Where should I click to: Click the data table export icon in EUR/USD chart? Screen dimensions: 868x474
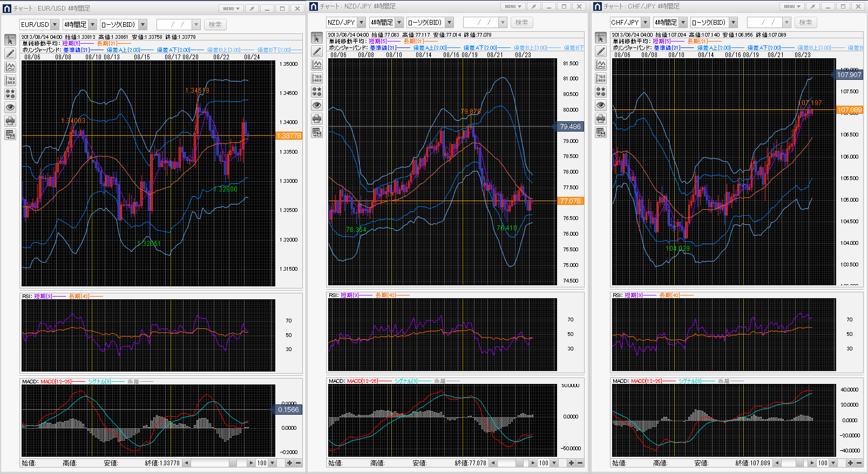(10, 134)
